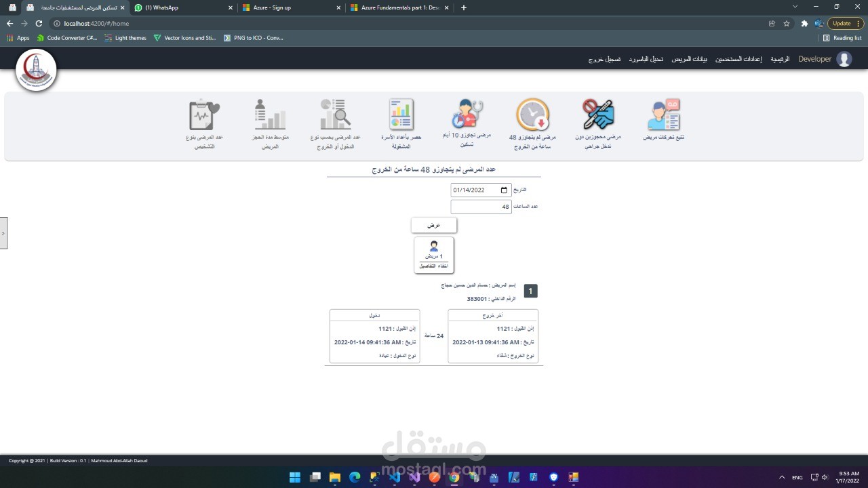Bookmark this page with the star icon
This screenshot has width=868, height=488.
(787, 23)
